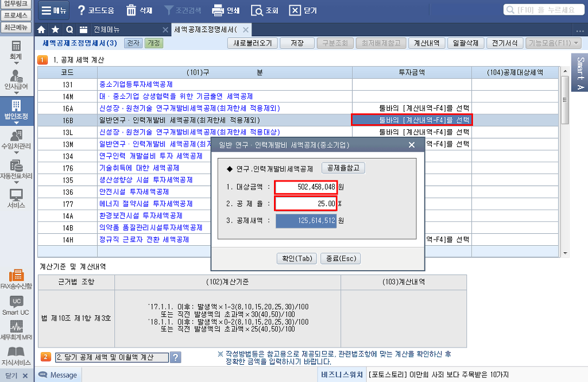Screen dimensions: 588x382
Task: Open 중소기업등투자세액공제 link
Action: point(136,84)
